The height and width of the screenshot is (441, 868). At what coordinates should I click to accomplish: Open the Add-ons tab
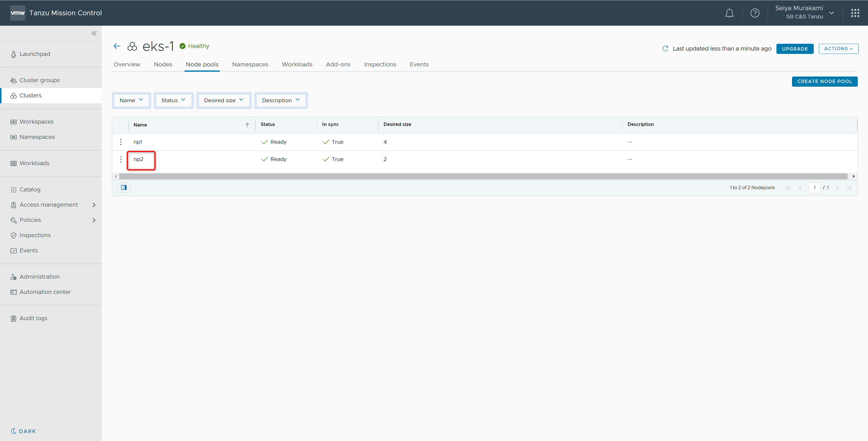tap(338, 64)
